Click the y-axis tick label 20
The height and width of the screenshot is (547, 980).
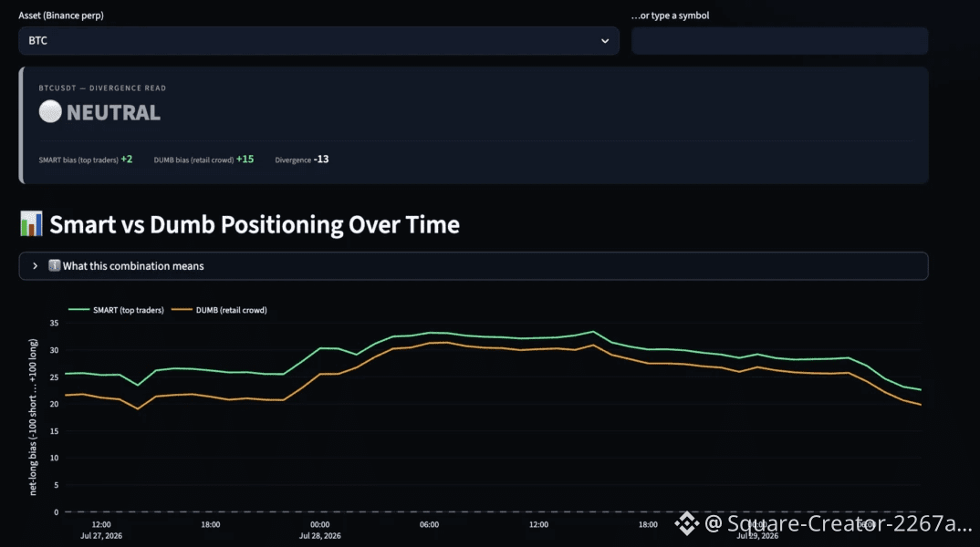[55, 404]
